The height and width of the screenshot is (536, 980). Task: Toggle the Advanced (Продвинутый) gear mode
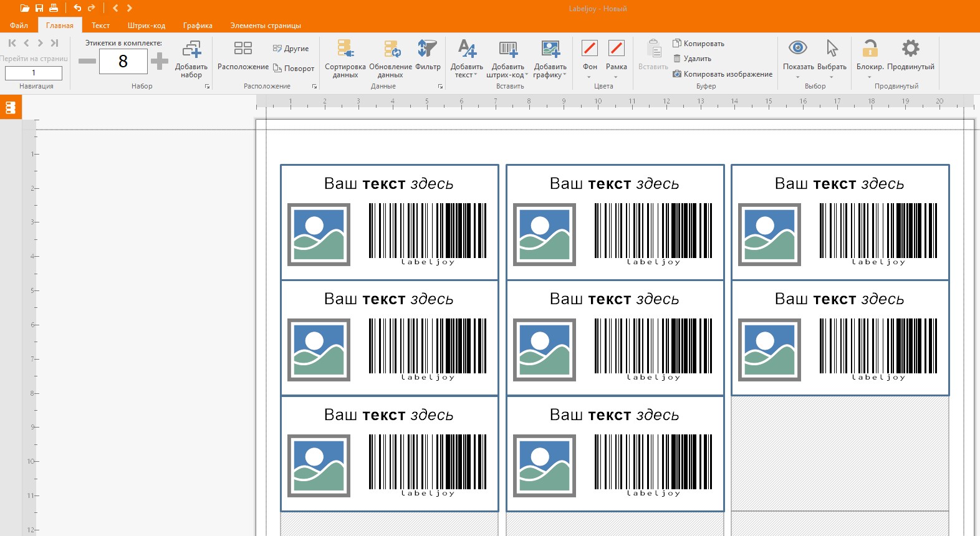[910, 50]
